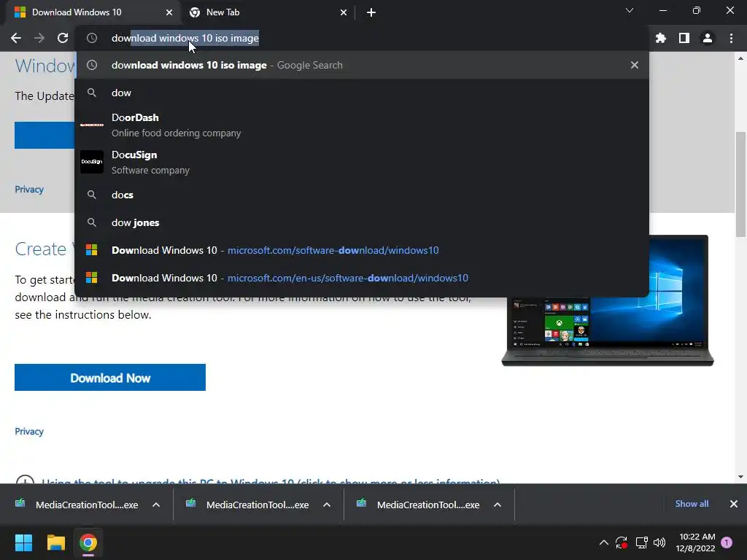Open the lower Privacy link

pyautogui.click(x=29, y=432)
